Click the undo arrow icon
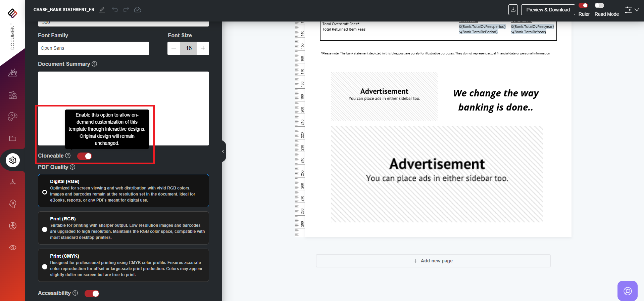 [115, 10]
